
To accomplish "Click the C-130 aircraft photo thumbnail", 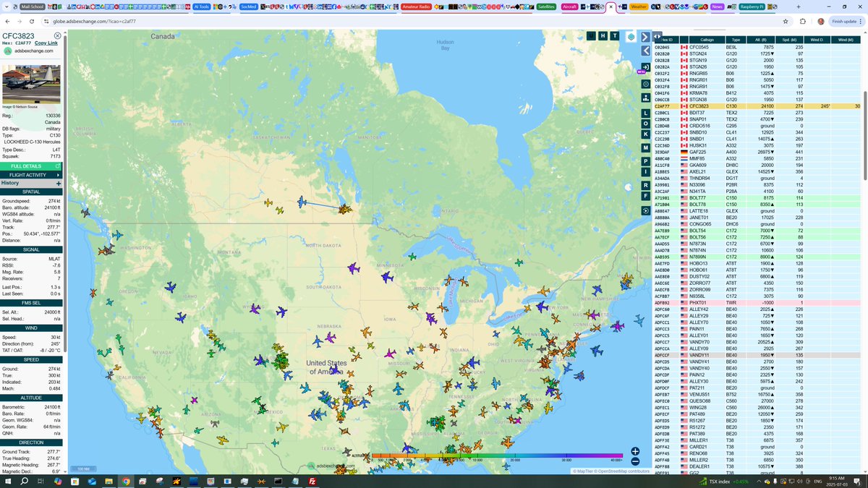I will (31, 85).
